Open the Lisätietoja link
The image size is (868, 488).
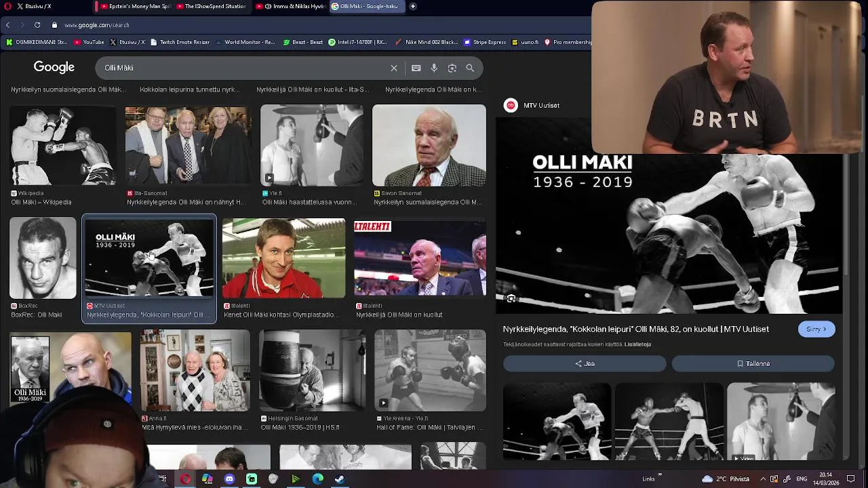coord(637,344)
